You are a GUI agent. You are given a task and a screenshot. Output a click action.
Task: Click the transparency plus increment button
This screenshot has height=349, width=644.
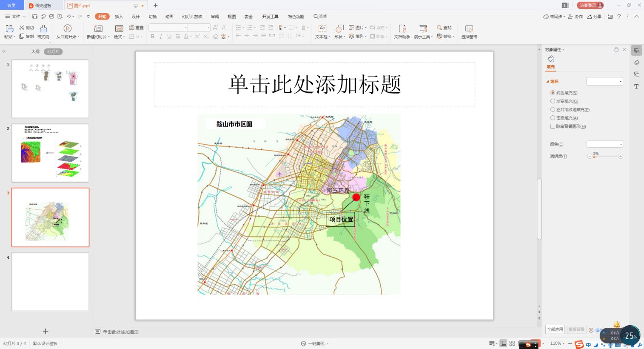pyautogui.click(x=621, y=156)
